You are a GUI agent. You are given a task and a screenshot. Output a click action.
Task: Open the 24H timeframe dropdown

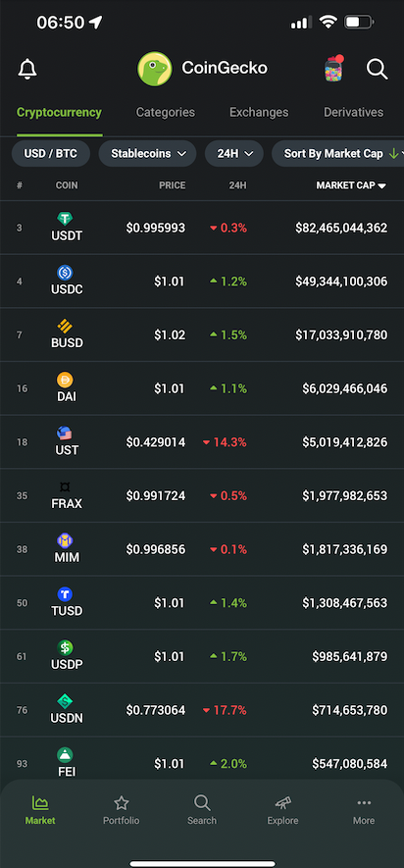pos(234,153)
